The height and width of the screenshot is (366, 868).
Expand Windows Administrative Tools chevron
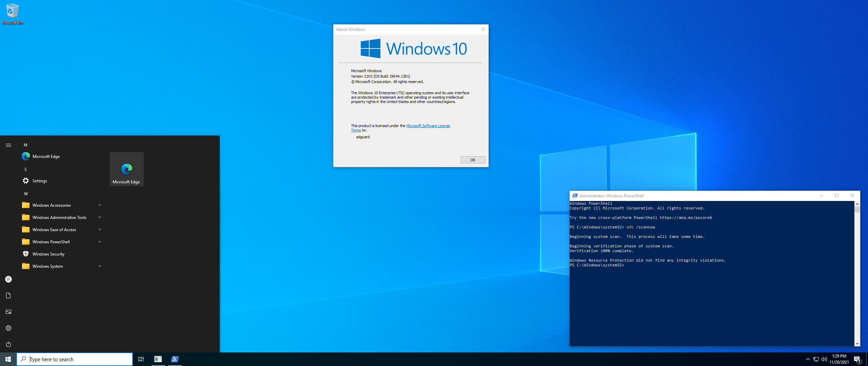(x=100, y=217)
